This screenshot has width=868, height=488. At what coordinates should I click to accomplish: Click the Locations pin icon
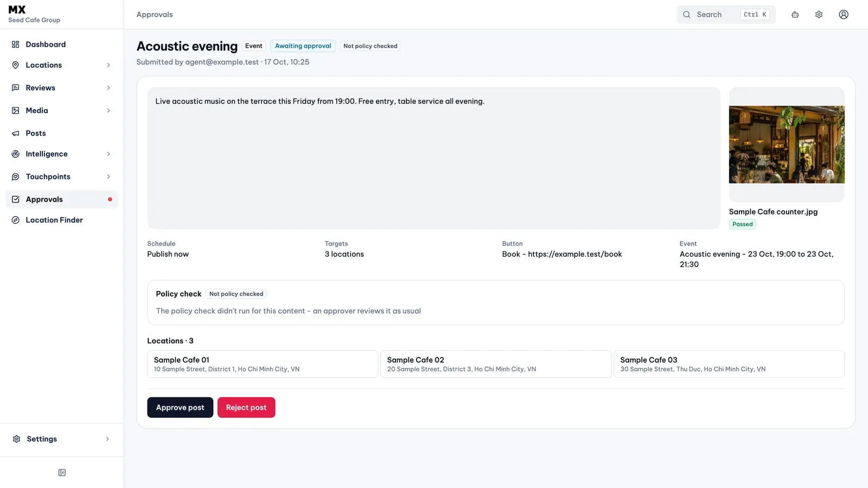coord(16,65)
